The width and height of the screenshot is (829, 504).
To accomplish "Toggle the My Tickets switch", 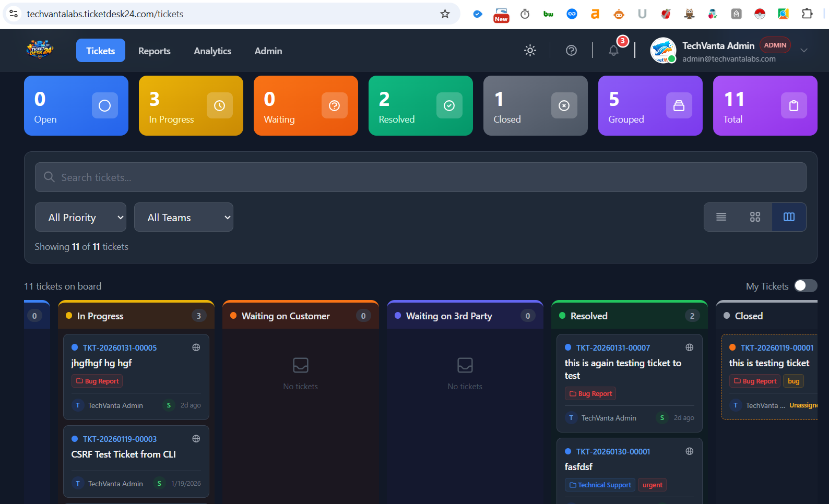I will [x=806, y=286].
